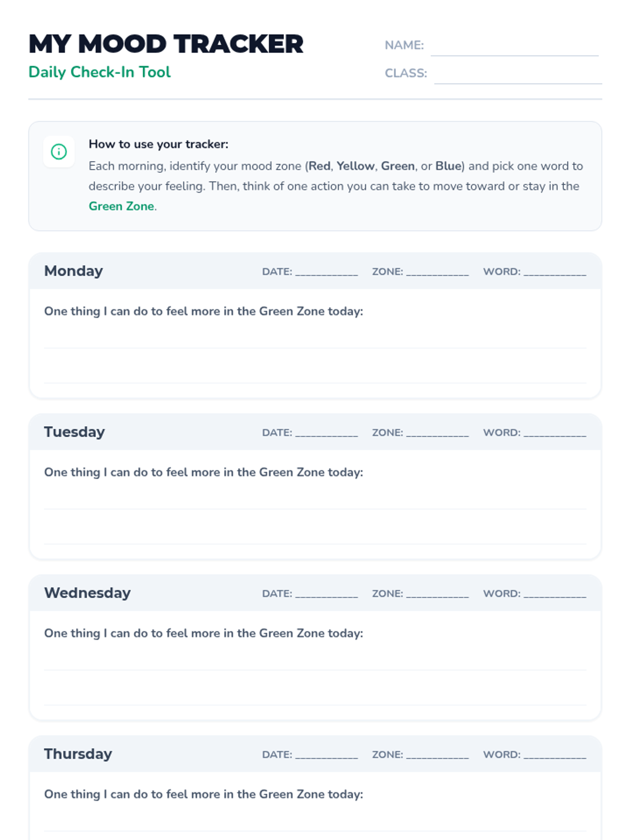This screenshot has height=840, width=630.
Task: Click Monday's DATE blank
Action: (x=326, y=272)
